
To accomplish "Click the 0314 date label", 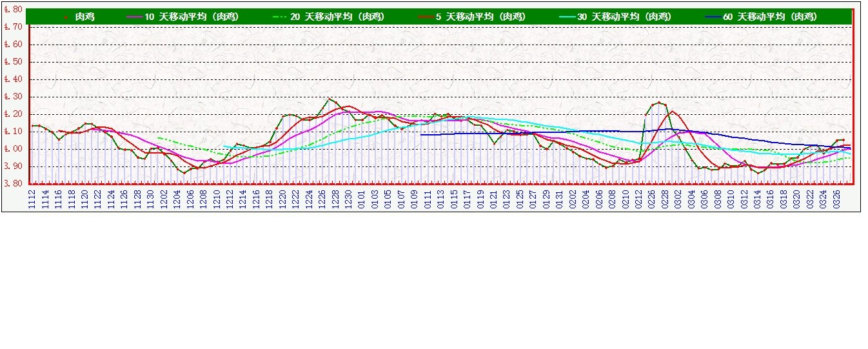I will pos(757,198).
